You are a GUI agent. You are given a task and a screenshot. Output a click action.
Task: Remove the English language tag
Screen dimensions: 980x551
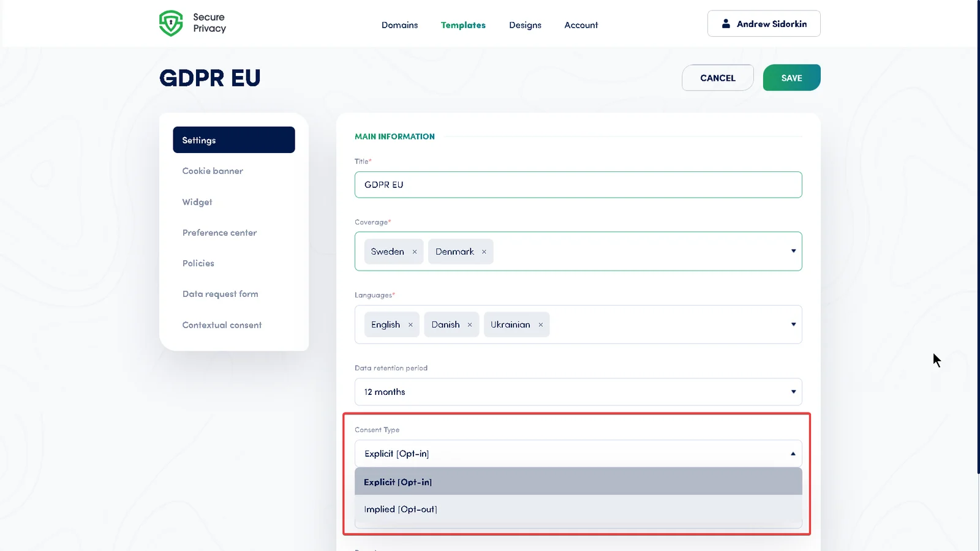click(410, 324)
